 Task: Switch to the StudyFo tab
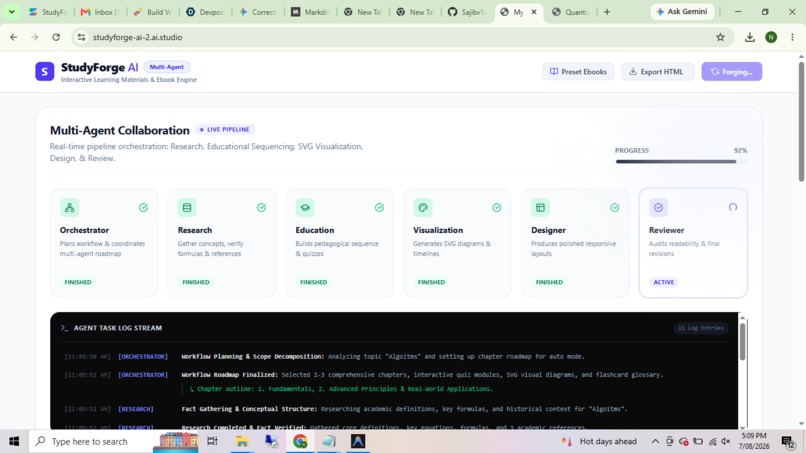tap(48, 12)
